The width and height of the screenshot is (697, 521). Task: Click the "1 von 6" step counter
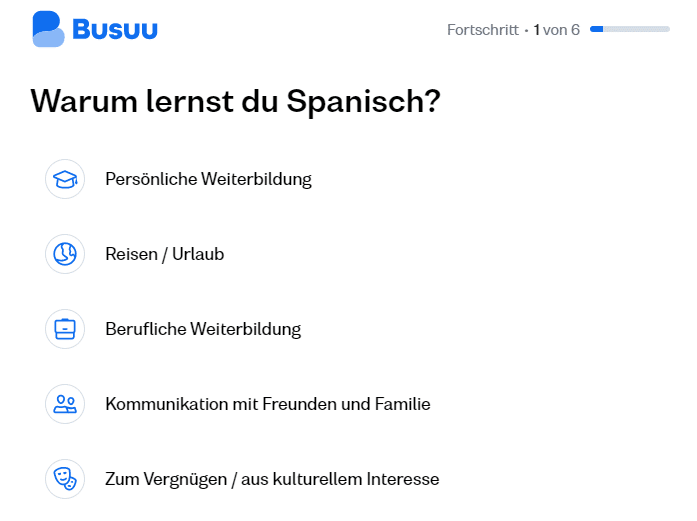[556, 30]
